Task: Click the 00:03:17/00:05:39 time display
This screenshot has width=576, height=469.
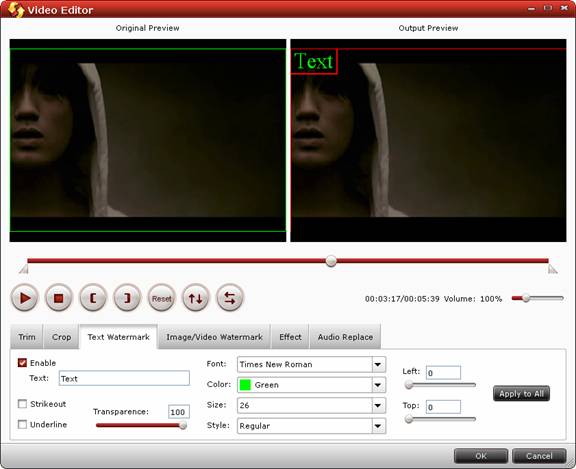Action: (402, 299)
